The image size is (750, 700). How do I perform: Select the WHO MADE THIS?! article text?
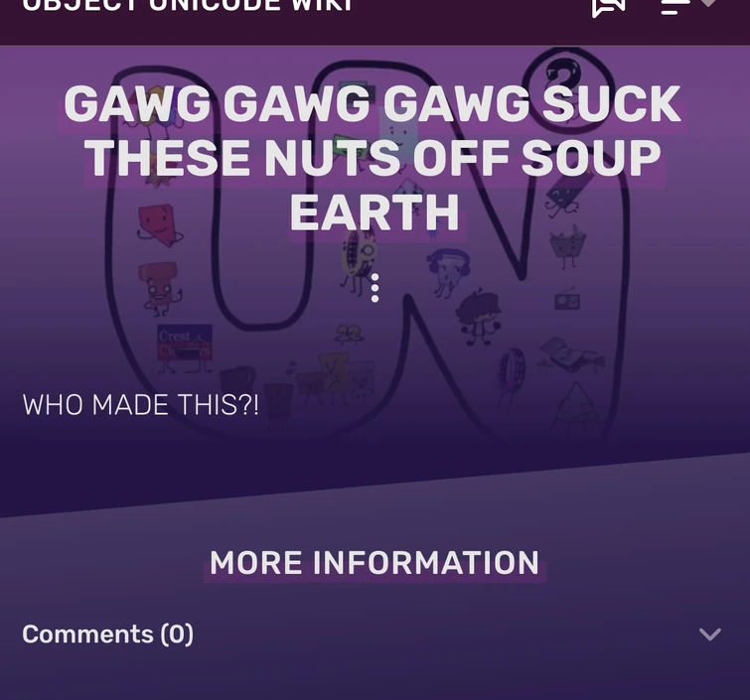141,405
